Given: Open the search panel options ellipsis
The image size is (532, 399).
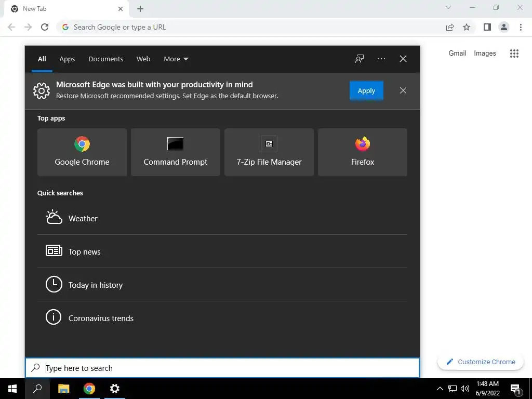Looking at the screenshot, I should pos(381,59).
